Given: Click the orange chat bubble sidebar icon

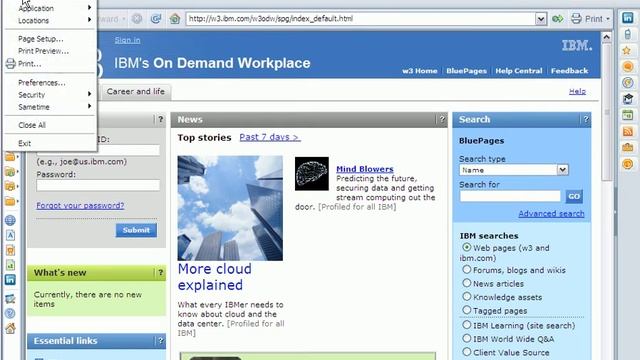Looking at the screenshot, I should [628, 67].
